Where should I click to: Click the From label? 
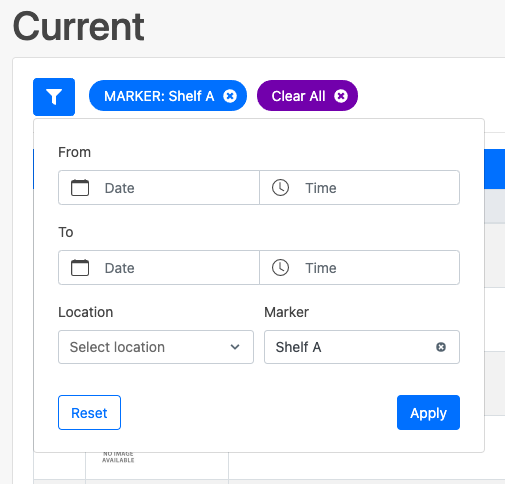74,152
